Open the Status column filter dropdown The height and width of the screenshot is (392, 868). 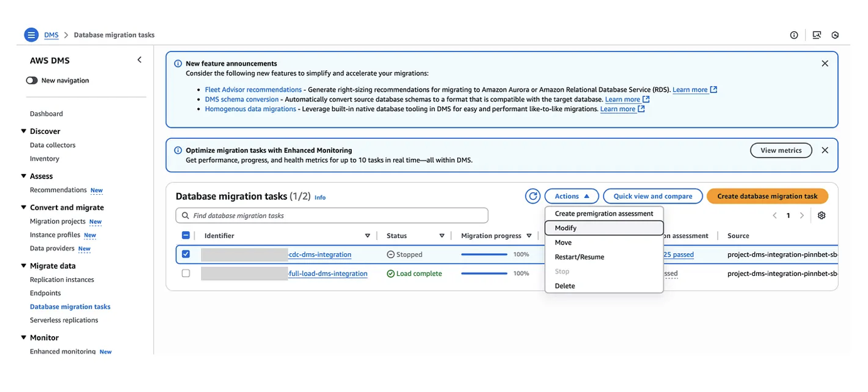(x=441, y=235)
